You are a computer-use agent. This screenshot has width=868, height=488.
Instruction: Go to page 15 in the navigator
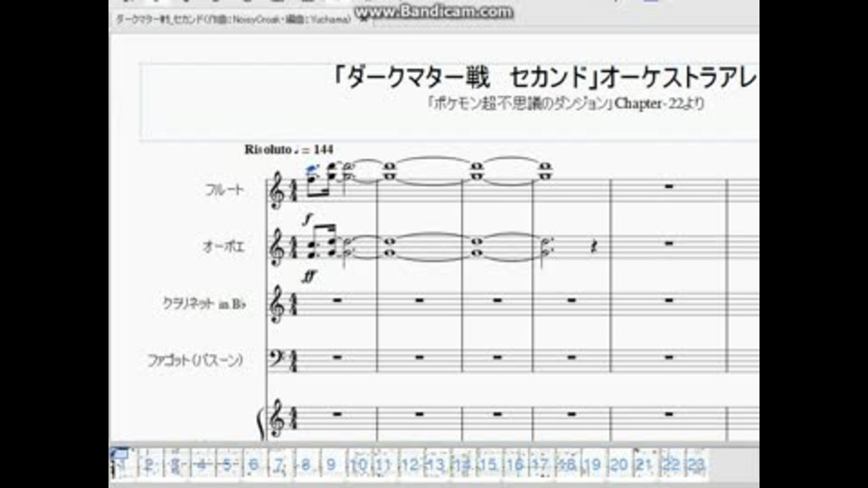click(488, 464)
